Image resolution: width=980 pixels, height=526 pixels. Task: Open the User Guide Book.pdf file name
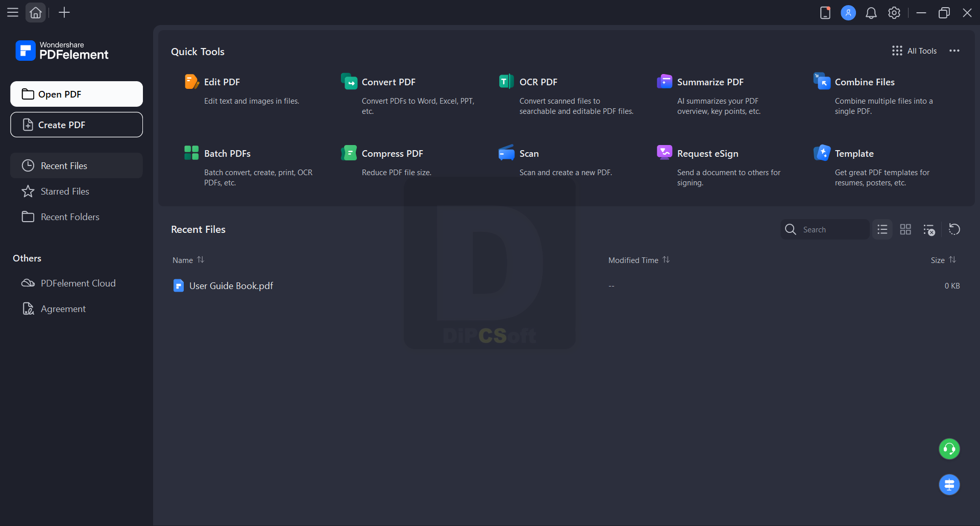[231, 285]
